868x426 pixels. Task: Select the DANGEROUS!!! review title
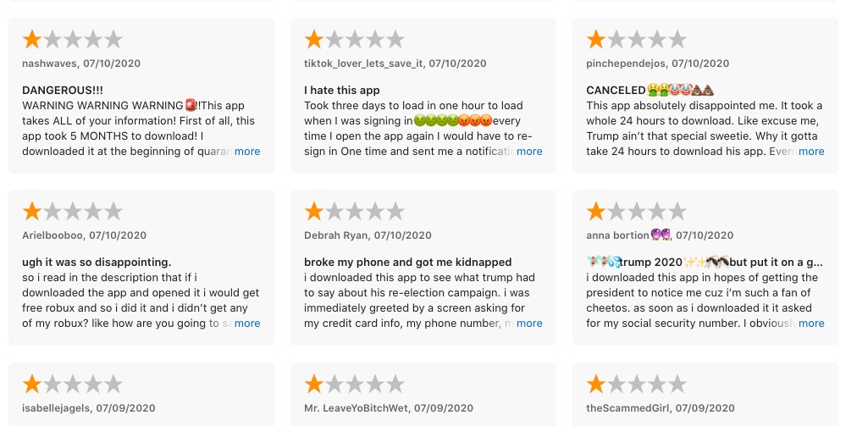click(63, 91)
